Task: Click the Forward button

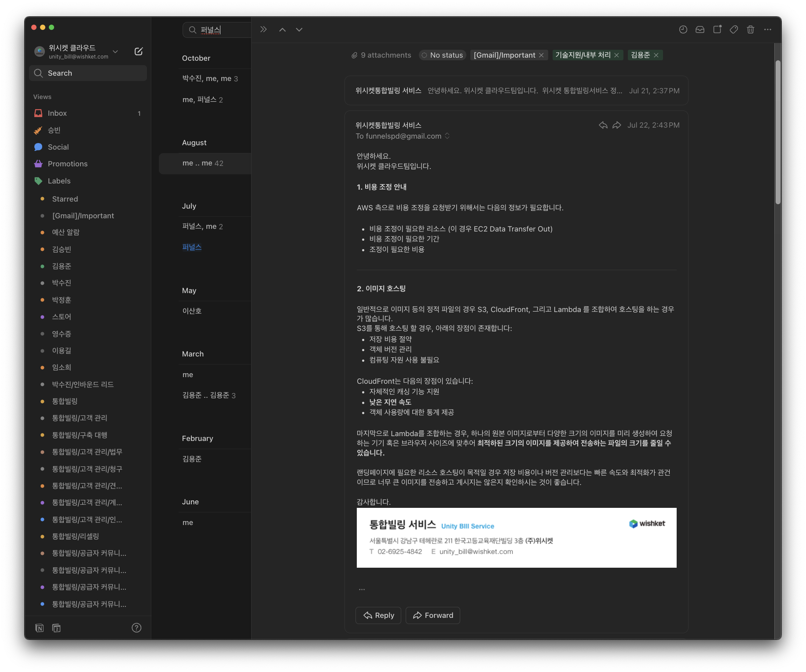Action: pos(433,615)
